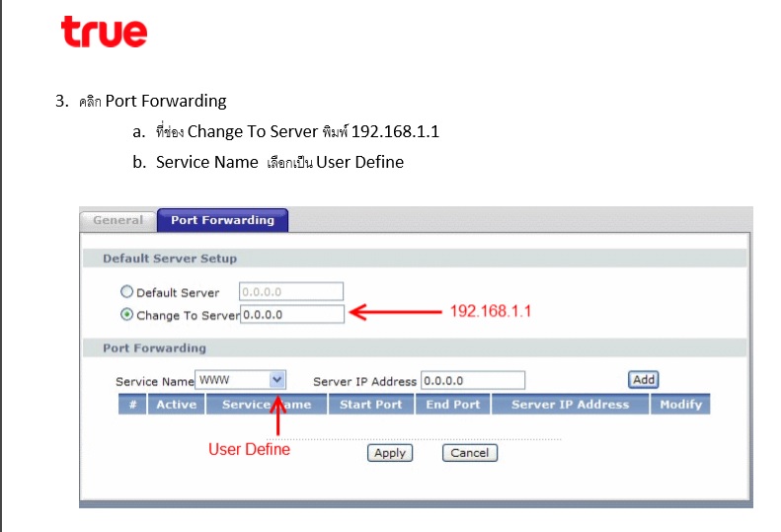Switch to the General tab

coord(118,221)
